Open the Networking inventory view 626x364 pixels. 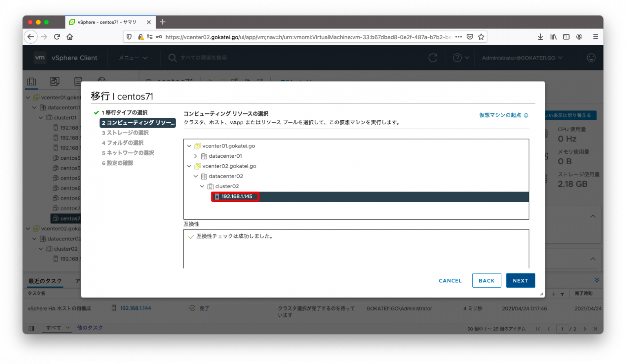101,81
